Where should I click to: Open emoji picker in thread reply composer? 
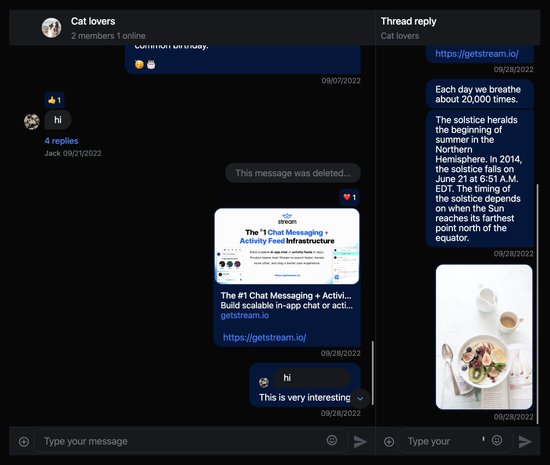point(497,440)
